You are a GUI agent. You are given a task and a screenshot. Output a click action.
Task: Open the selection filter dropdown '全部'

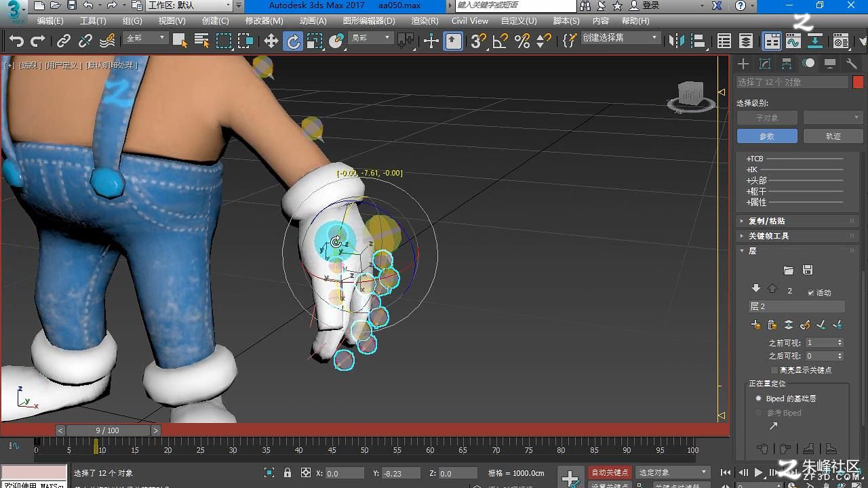(145, 39)
